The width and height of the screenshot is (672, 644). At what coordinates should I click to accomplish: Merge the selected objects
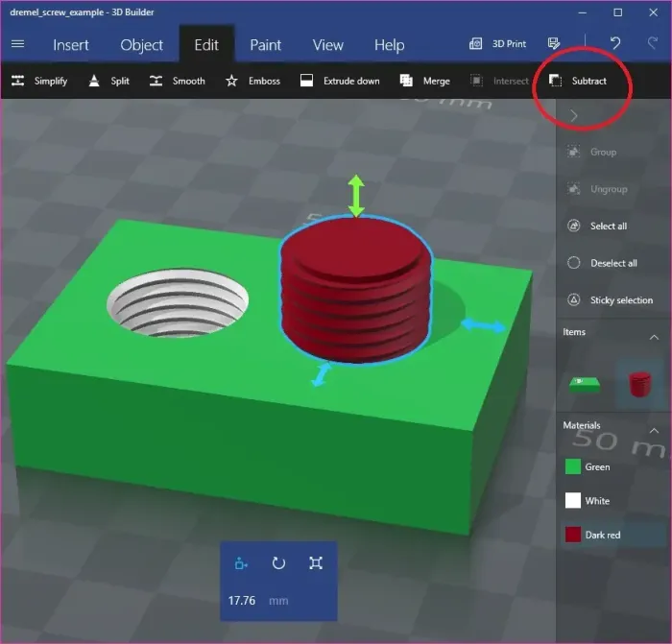[424, 81]
